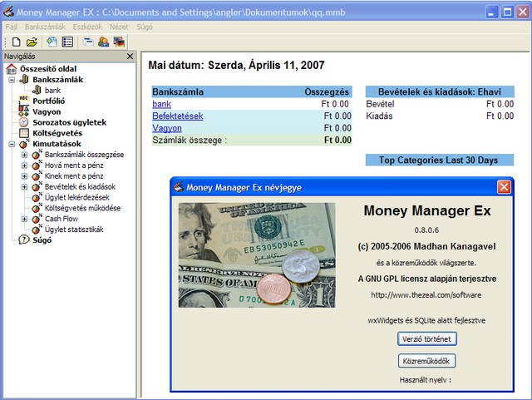Click the Hová ment a pénz icon
The image size is (532, 400).
coord(37,165)
